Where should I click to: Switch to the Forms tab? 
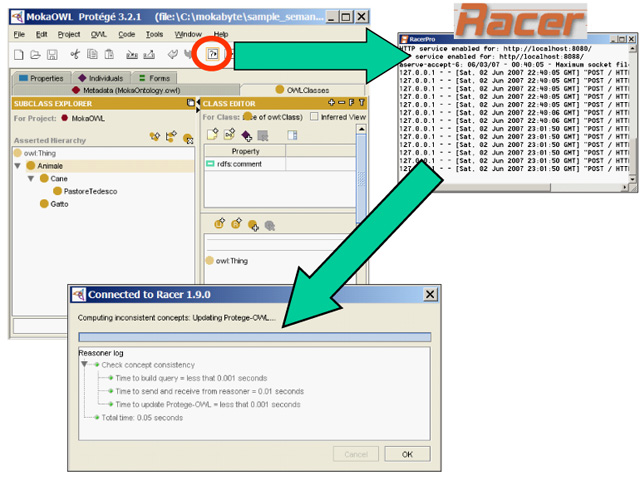154,78
